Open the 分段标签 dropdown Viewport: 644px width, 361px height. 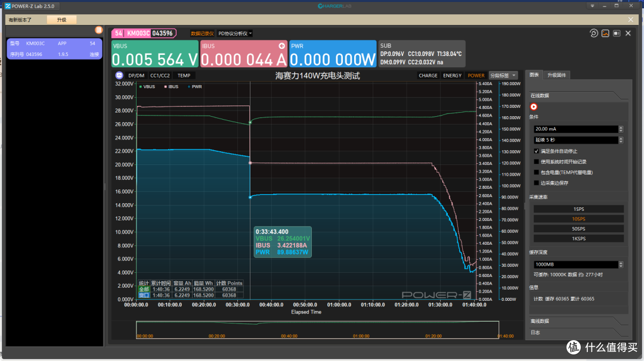tap(503, 76)
